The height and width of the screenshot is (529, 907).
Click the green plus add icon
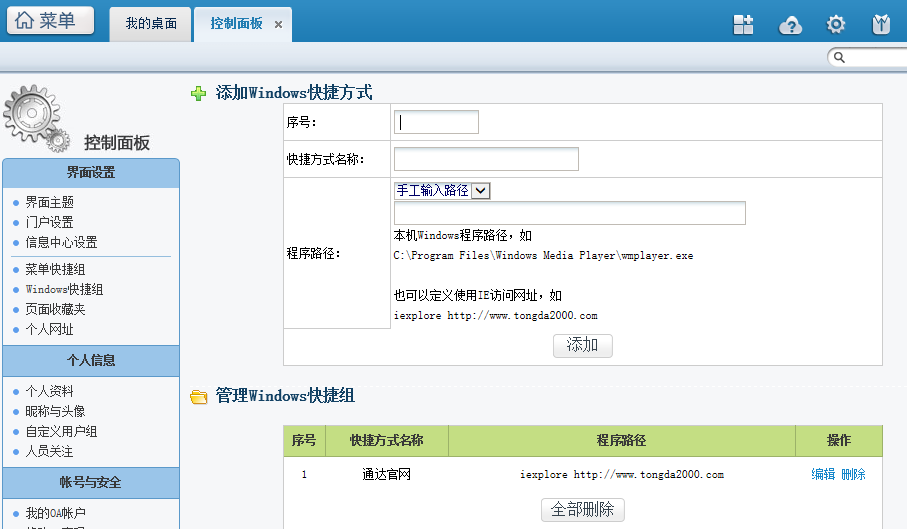198,93
